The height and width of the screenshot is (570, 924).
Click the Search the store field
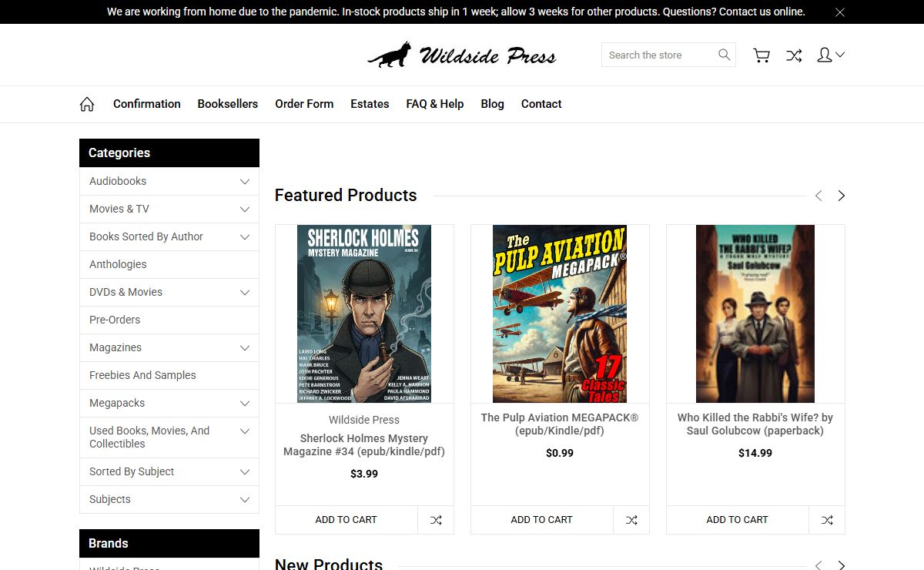pos(658,55)
